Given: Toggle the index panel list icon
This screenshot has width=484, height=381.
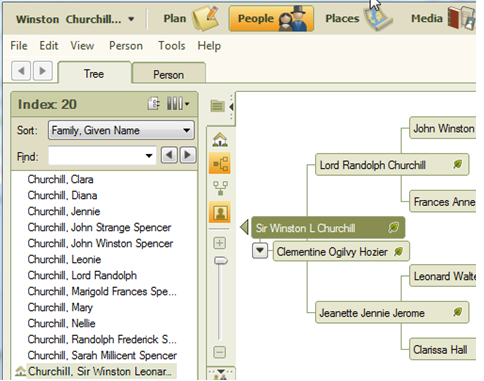Looking at the screenshot, I should pyautogui.click(x=217, y=107).
